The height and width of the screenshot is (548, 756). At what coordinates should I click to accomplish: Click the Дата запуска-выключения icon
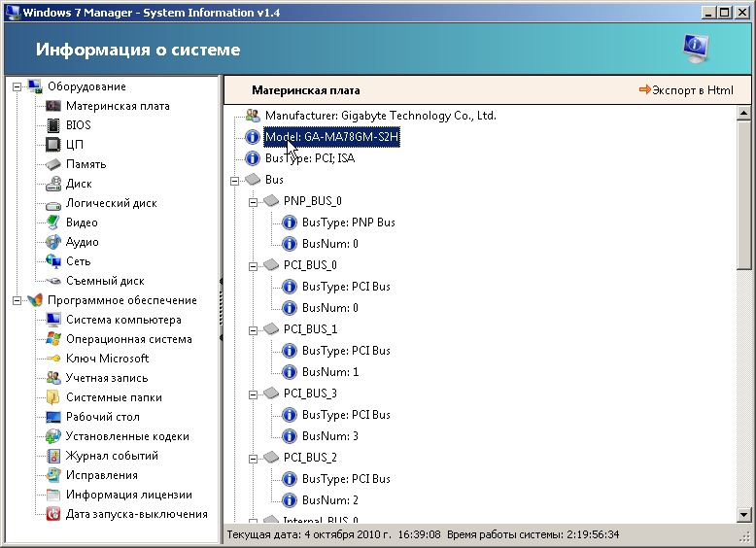click(53, 514)
